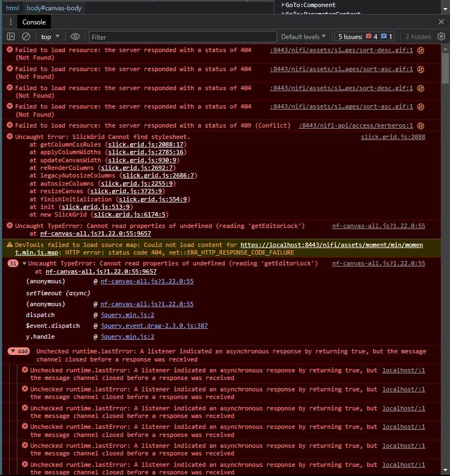Open the slick.grid.js:554:9 stack link
Image resolution: width=450 pixels, height=476 pixels.
152,199
